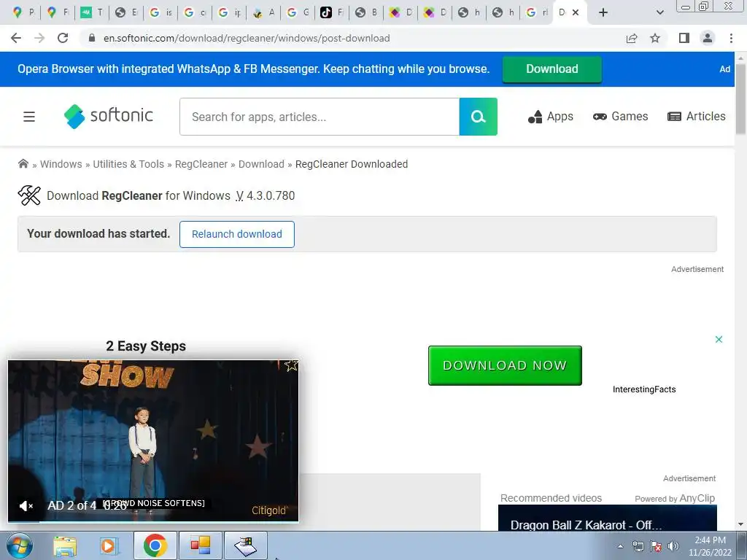Click the magnifier search button
The height and width of the screenshot is (560, 747).
479,117
